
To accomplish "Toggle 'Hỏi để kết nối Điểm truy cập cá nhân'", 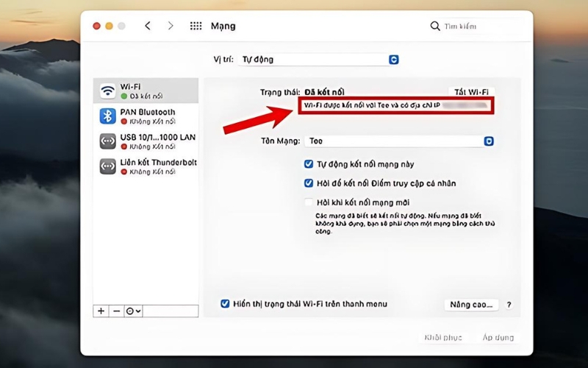I will click(309, 183).
